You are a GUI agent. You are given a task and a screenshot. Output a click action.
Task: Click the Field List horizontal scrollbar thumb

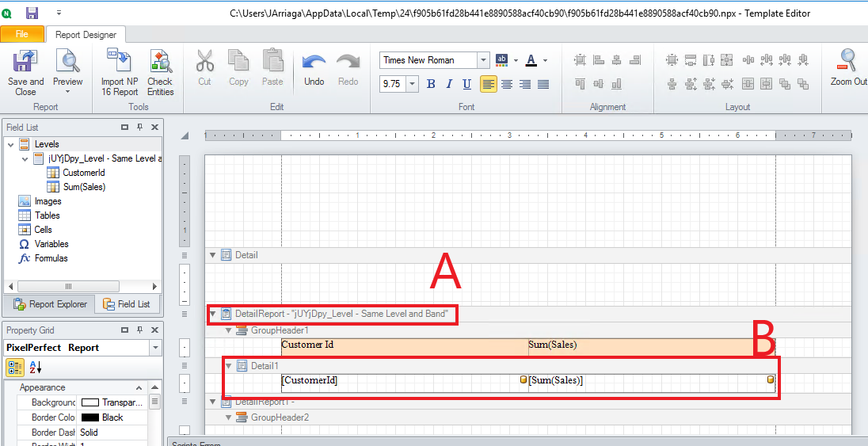coord(68,287)
